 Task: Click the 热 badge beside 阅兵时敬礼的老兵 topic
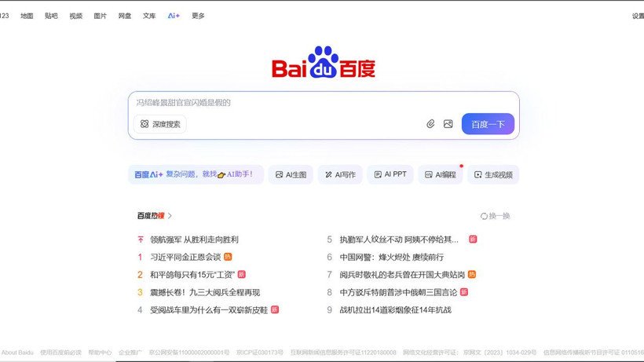[x=472, y=274]
